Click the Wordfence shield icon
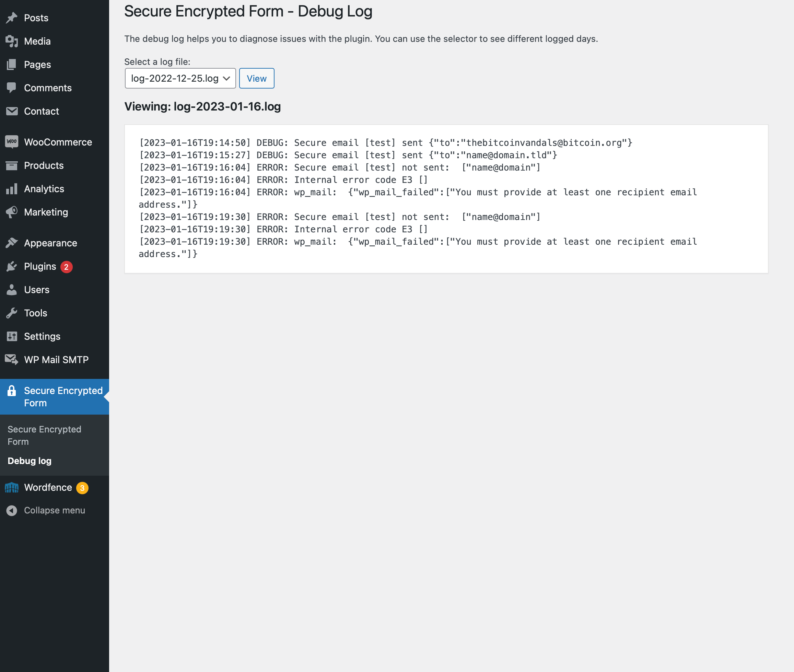Image resolution: width=794 pixels, height=672 pixels. (x=12, y=487)
